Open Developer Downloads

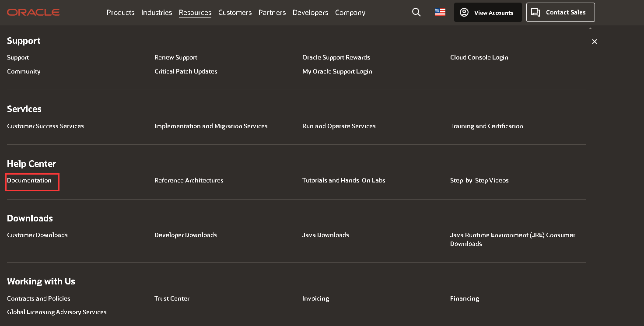[x=185, y=235]
